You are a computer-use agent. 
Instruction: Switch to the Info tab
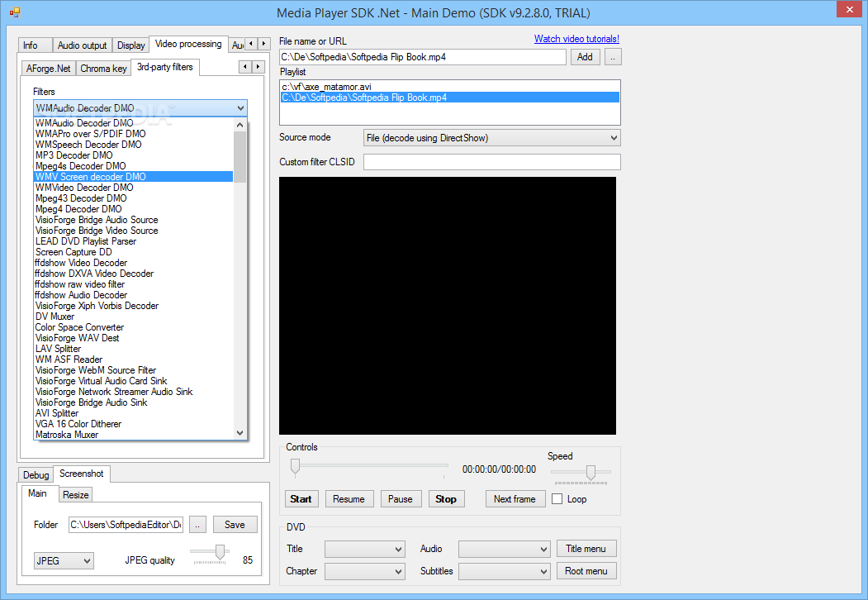[36, 45]
